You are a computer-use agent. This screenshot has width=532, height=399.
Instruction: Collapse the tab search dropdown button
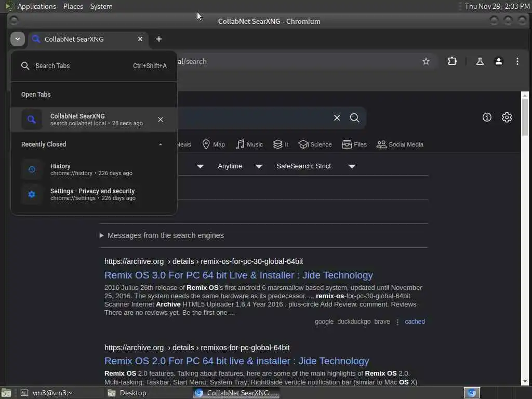pos(18,39)
